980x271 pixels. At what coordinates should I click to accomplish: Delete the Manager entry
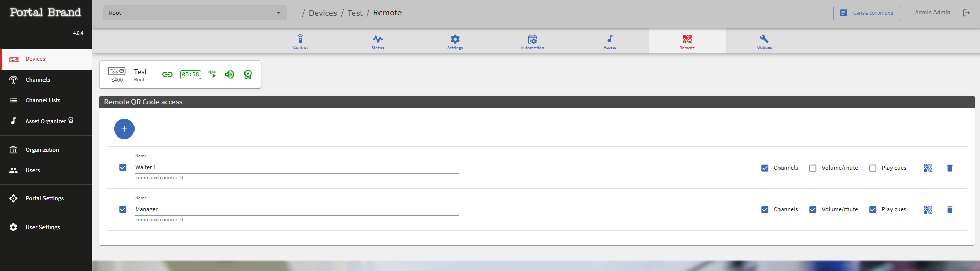point(950,209)
